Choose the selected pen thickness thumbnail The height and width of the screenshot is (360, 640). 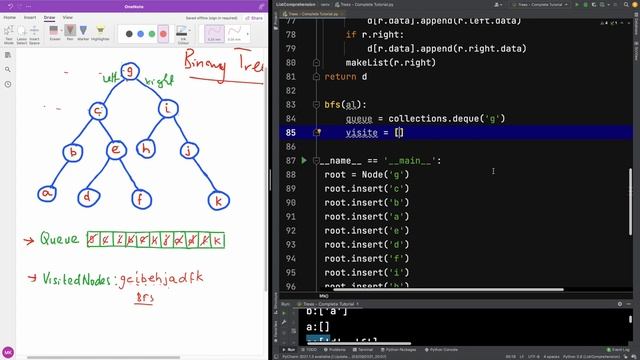pyautogui.click(x=214, y=33)
